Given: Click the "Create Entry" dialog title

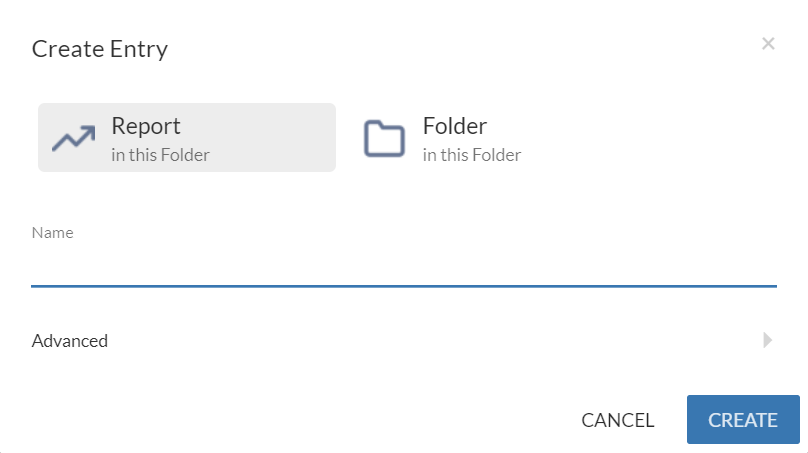Looking at the screenshot, I should point(100,48).
